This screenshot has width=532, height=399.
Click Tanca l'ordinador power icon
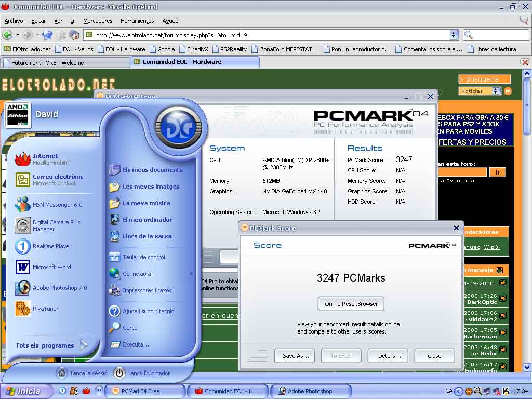pyautogui.click(x=119, y=373)
